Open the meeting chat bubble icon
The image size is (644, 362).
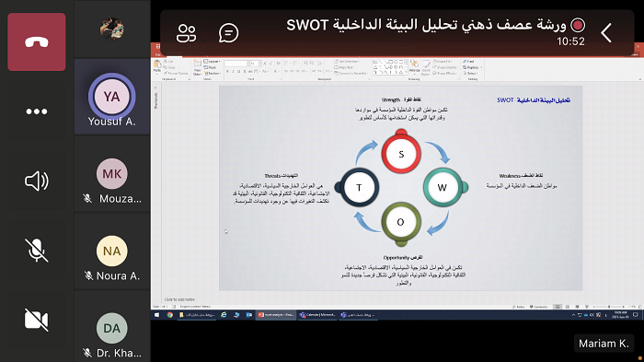(x=229, y=33)
